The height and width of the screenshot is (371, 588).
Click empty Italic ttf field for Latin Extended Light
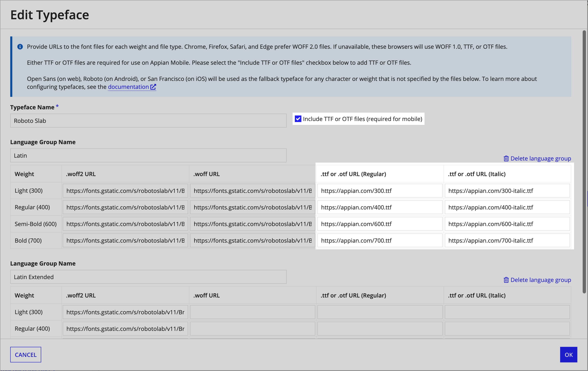(x=507, y=312)
